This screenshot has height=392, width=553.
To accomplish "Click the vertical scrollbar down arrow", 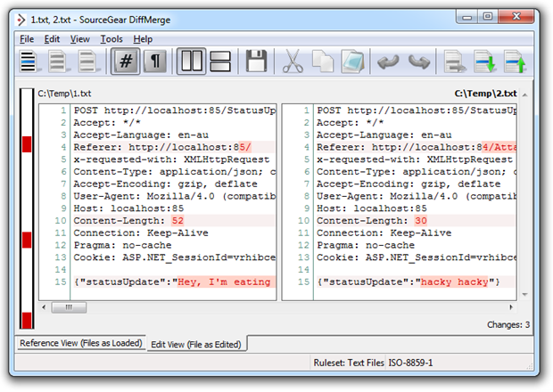I will (x=524, y=294).
